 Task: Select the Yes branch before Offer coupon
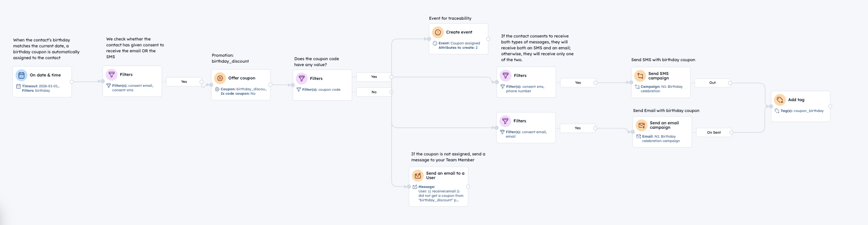184,81
